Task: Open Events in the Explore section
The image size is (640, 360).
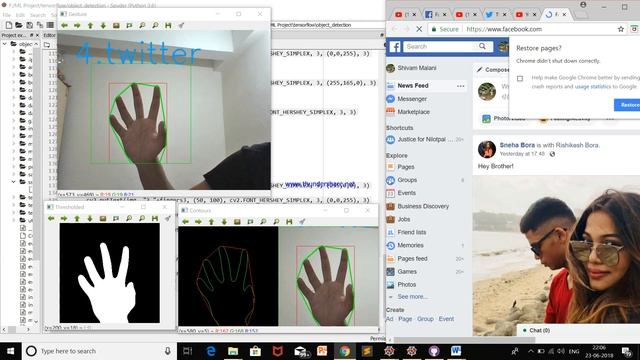Action: (x=407, y=193)
